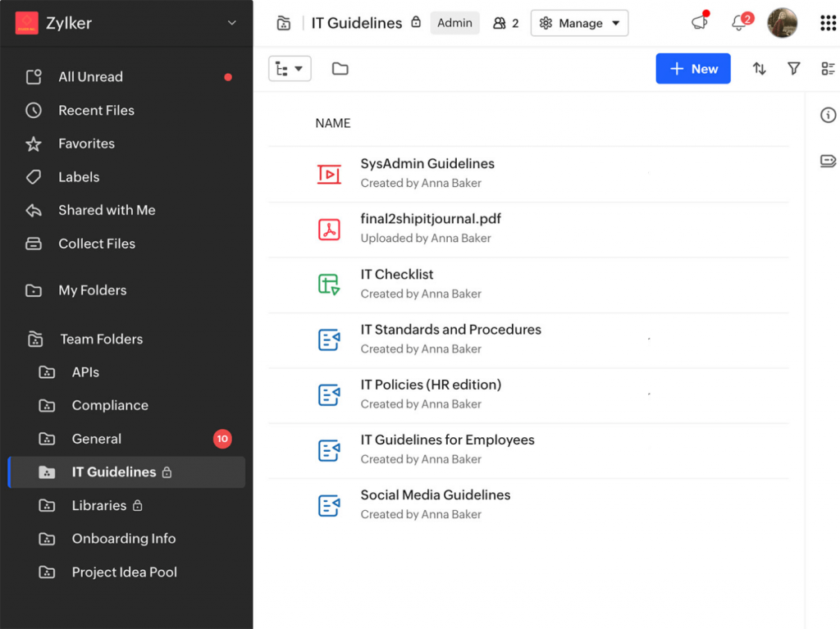
Task: Click the notifications bell icon
Action: click(x=739, y=23)
